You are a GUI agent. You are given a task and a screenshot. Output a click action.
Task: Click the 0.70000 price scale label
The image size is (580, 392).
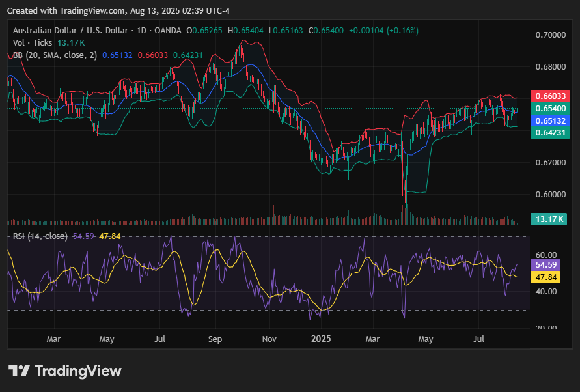click(551, 35)
